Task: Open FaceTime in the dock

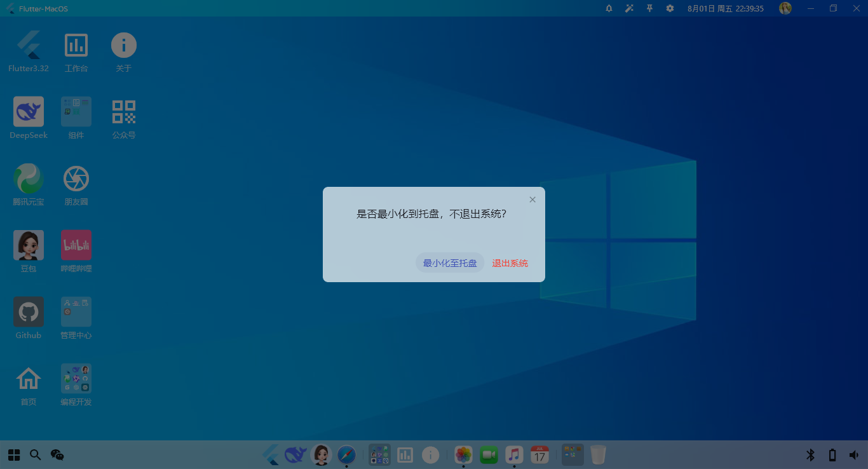Action: 489,454
